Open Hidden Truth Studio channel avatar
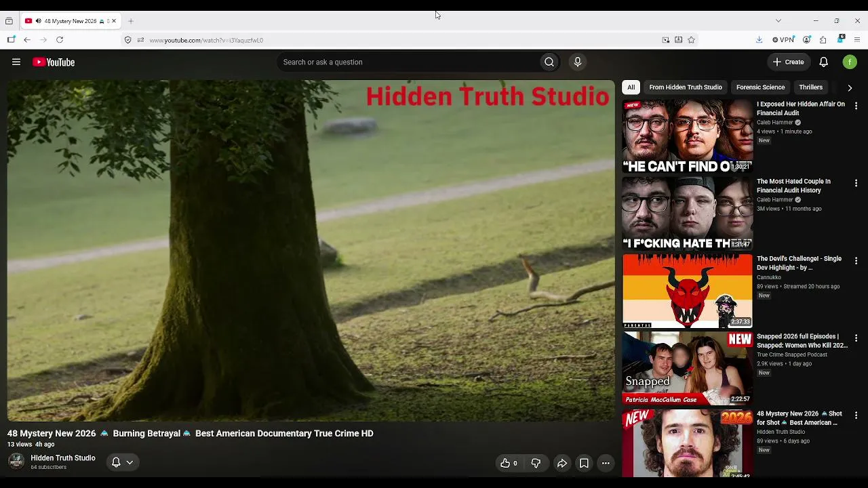The height and width of the screenshot is (488, 868). pyautogui.click(x=16, y=462)
